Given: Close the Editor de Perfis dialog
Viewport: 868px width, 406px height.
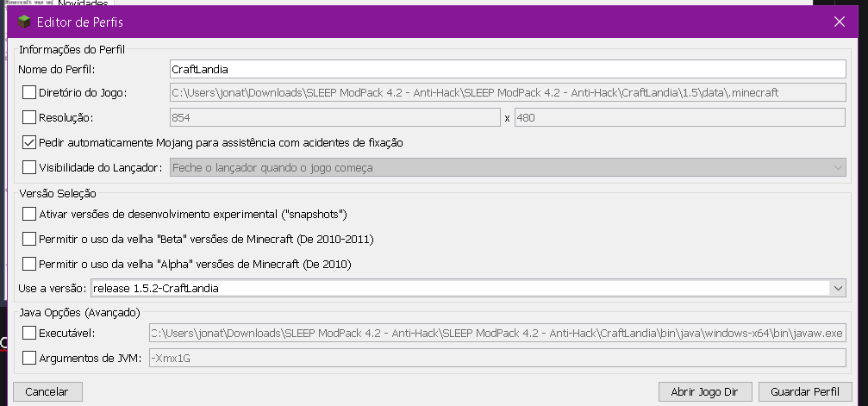Looking at the screenshot, I should 840,22.
